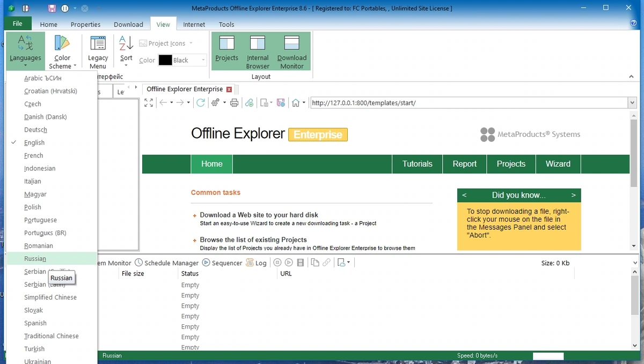Switch to the Tools ribbon tab
This screenshot has width=644, height=364.
[x=226, y=24]
